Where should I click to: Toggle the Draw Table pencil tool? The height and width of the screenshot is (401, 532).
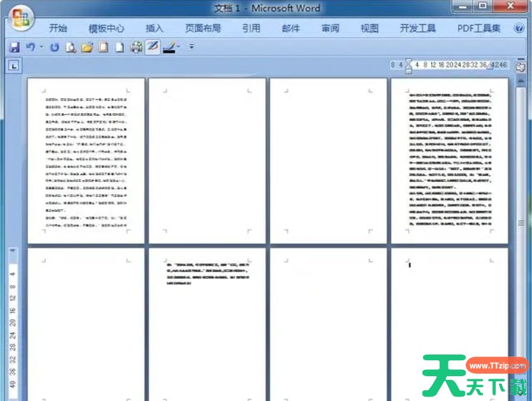point(152,47)
